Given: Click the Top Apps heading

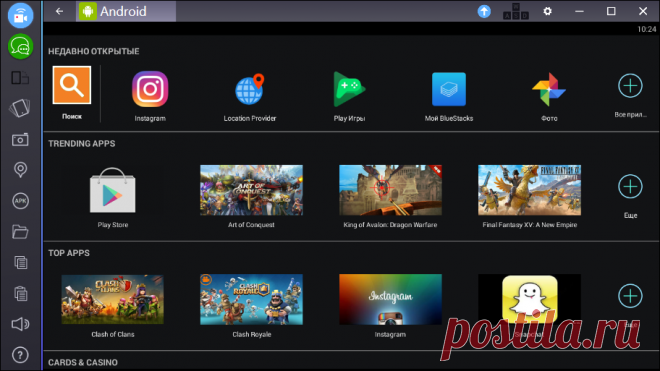Looking at the screenshot, I should tap(69, 253).
